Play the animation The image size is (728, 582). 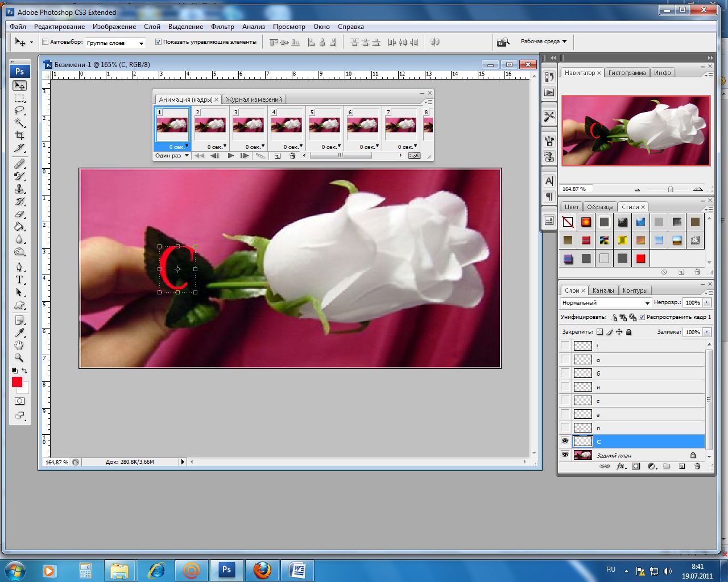230,156
